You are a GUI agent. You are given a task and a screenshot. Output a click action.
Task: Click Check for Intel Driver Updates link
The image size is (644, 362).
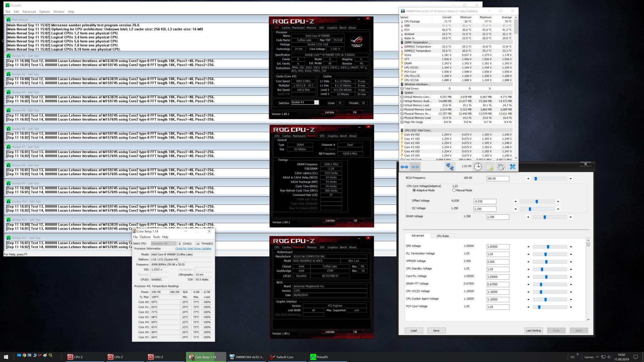193,249
